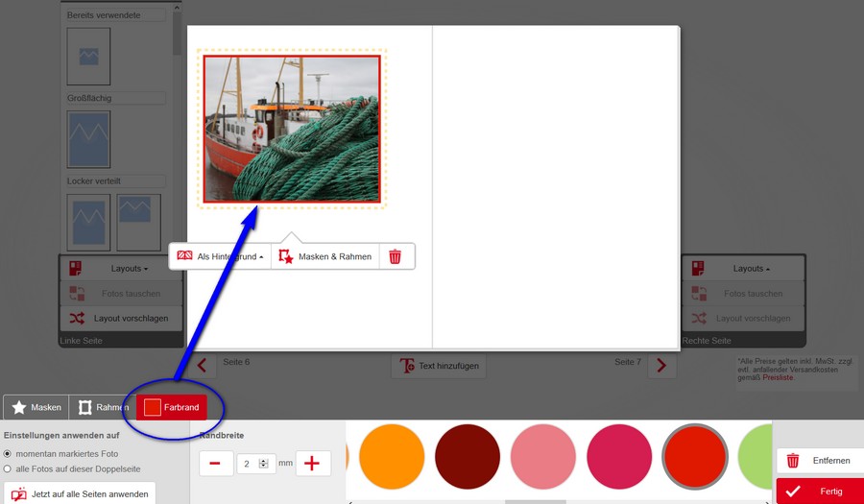Choose first Locker verteilt layout thumbnail
This screenshot has width=864, height=504.
pyautogui.click(x=88, y=223)
